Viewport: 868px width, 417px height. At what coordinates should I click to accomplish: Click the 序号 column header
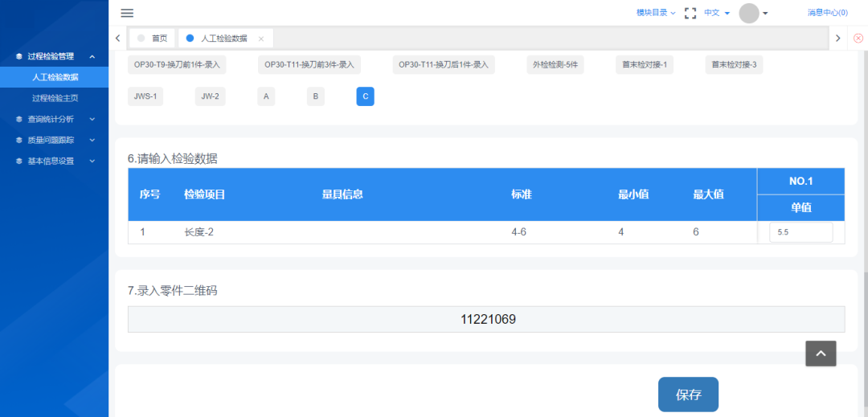(x=150, y=194)
